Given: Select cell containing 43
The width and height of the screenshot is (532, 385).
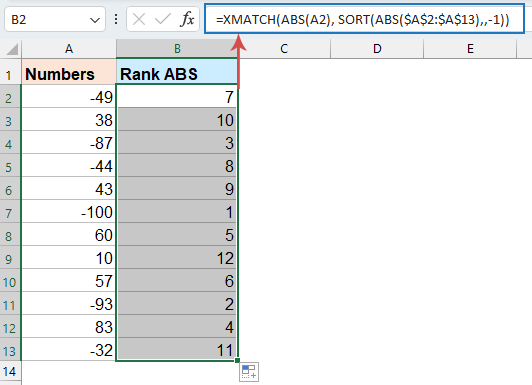Looking at the screenshot, I should (69, 188).
